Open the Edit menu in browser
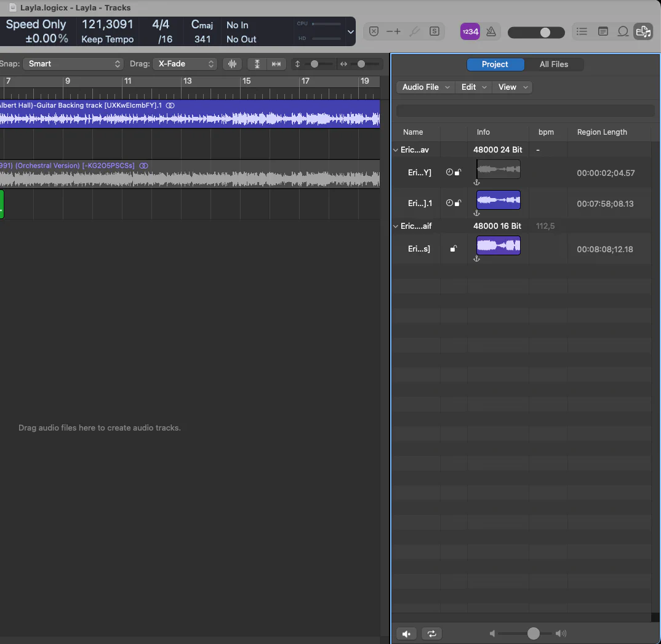The height and width of the screenshot is (644, 661). click(x=474, y=87)
